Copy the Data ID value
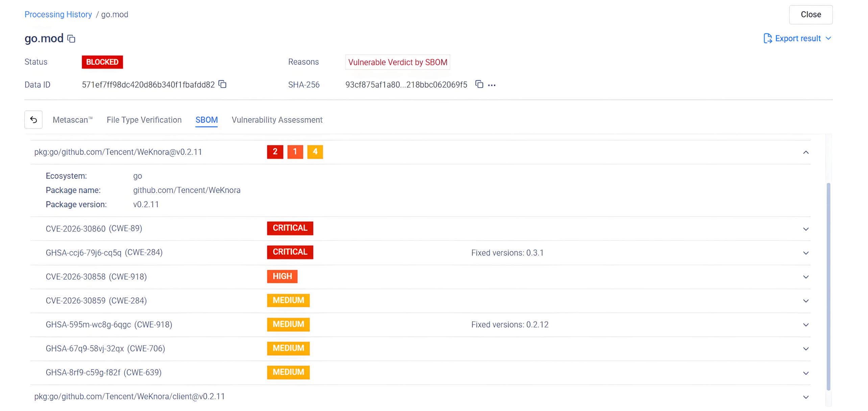This screenshot has width=868, height=411. tap(222, 84)
